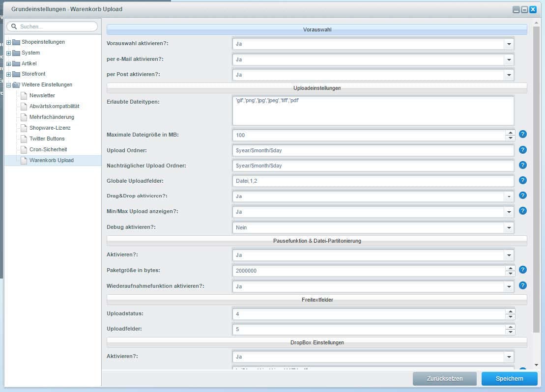Viewport: 545px width, 392px height.
Task: Click help icon next to Maximale Dateigröße
Action: coord(523,134)
